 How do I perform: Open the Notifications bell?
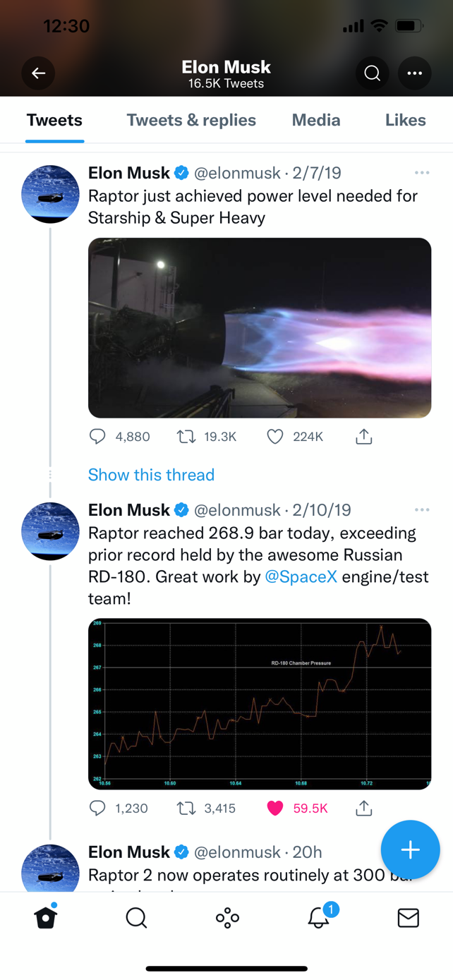point(318,917)
